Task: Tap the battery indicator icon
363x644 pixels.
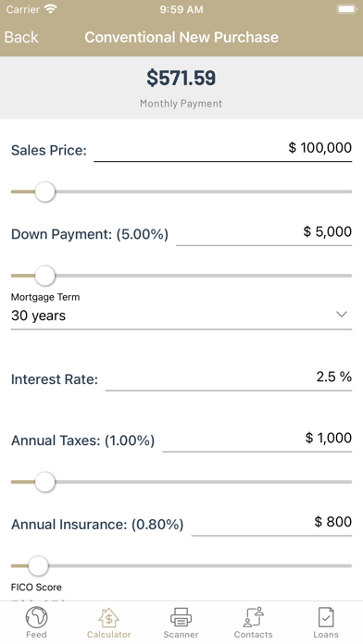Action: coord(346,9)
